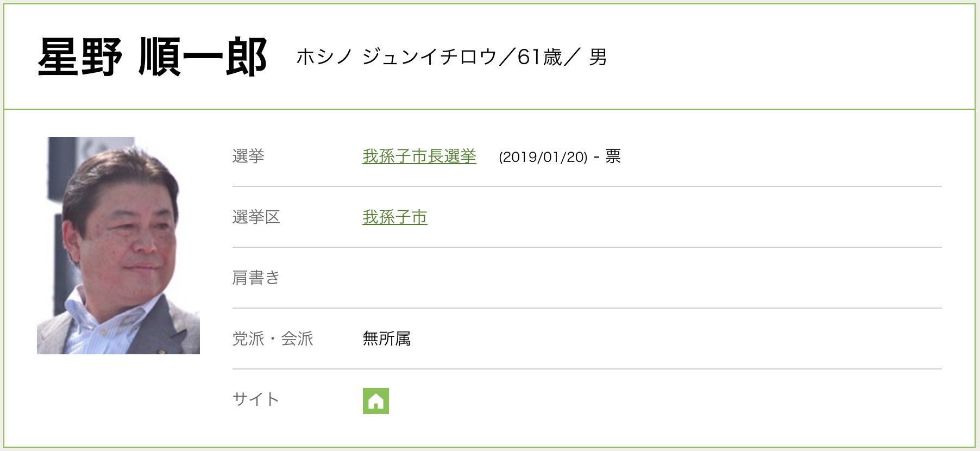The height and width of the screenshot is (451, 980).
Task: Follow the 我孫子市 district link
Action: tap(394, 217)
